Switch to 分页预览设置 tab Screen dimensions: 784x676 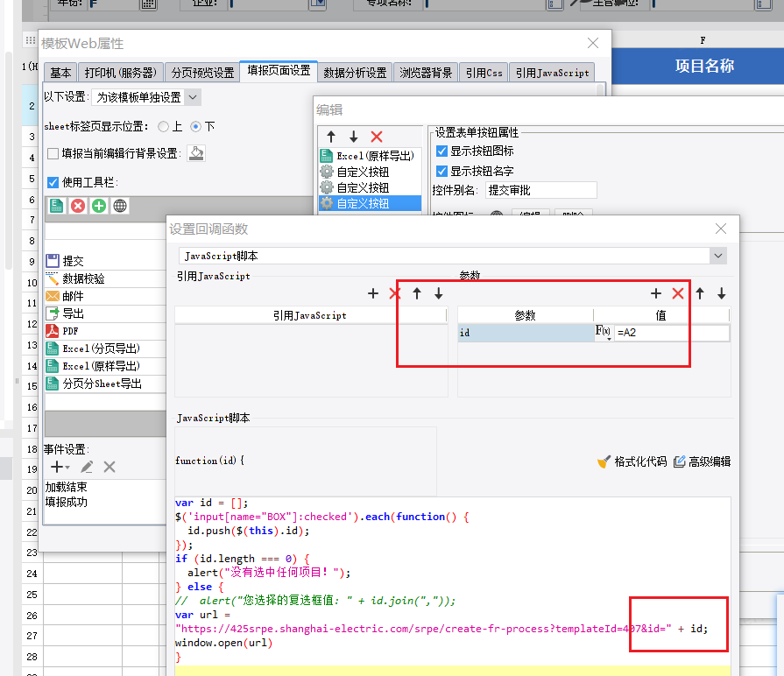point(202,73)
